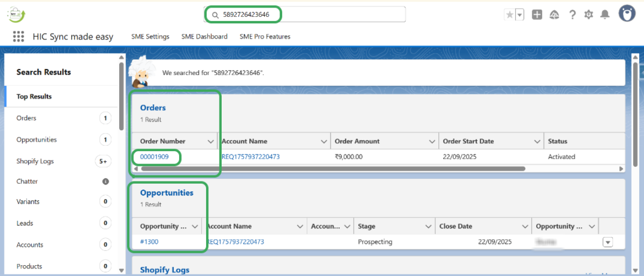The image size is (644, 276).
Task: Open the Help question mark icon
Action: 572,15
